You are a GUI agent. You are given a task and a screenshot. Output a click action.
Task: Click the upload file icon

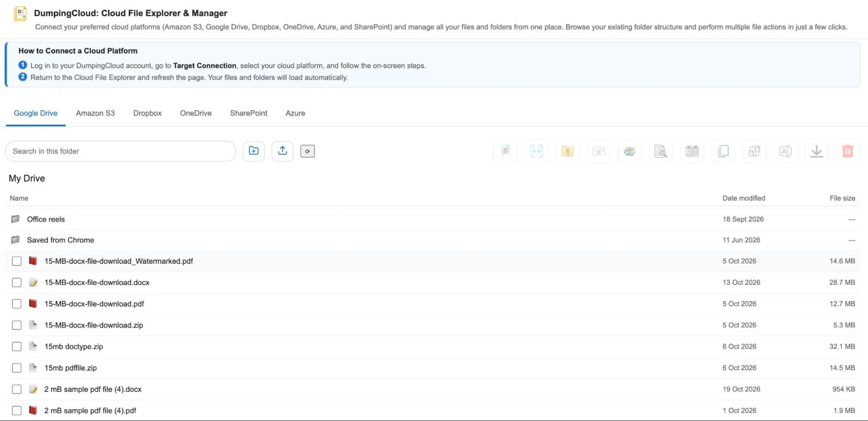pyautogui.click(x=283, y=151)
